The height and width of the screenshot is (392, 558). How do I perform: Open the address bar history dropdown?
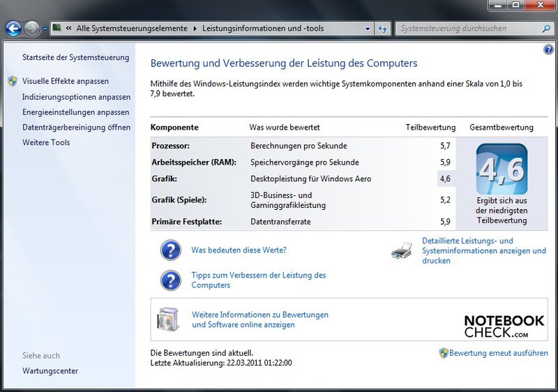click(x=368, y=29)
